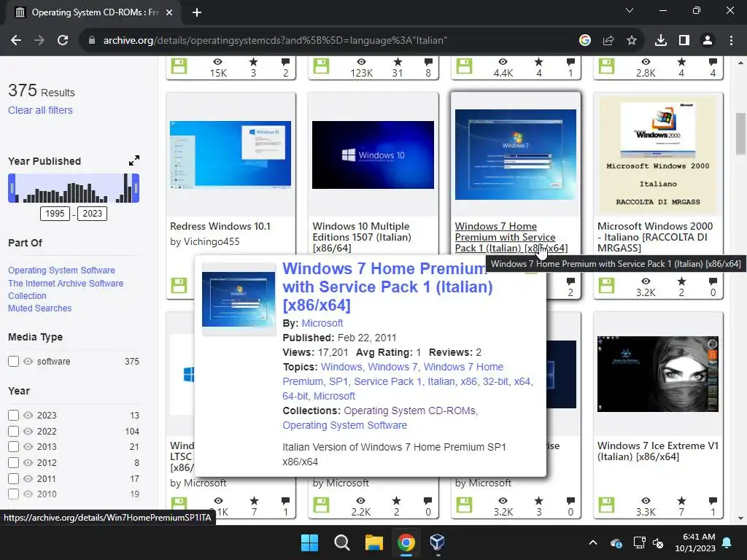Click Microsoft author link in popup
This screenshot has width=747, height=560.
pyautogui.click(x=322, y=323)
